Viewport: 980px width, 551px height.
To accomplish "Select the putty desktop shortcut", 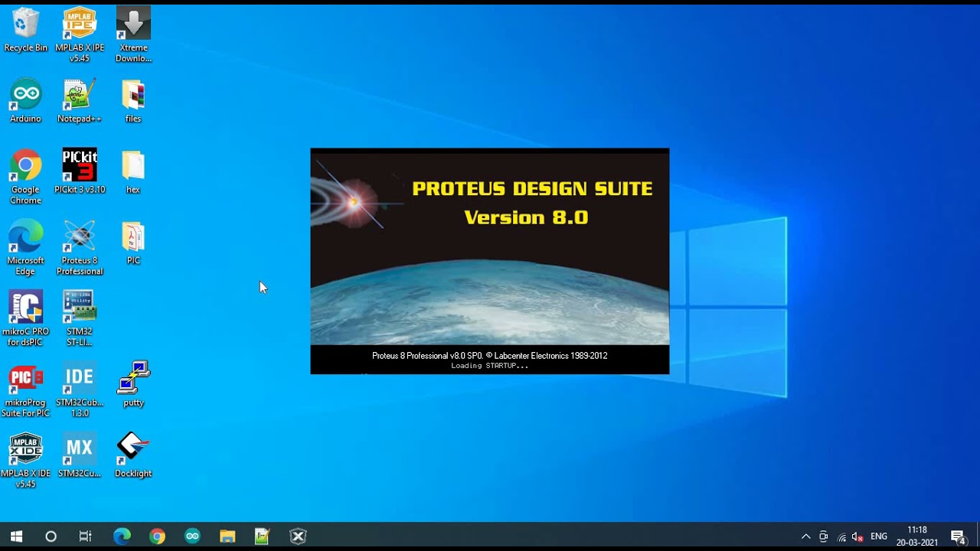I will coord(133,384).
